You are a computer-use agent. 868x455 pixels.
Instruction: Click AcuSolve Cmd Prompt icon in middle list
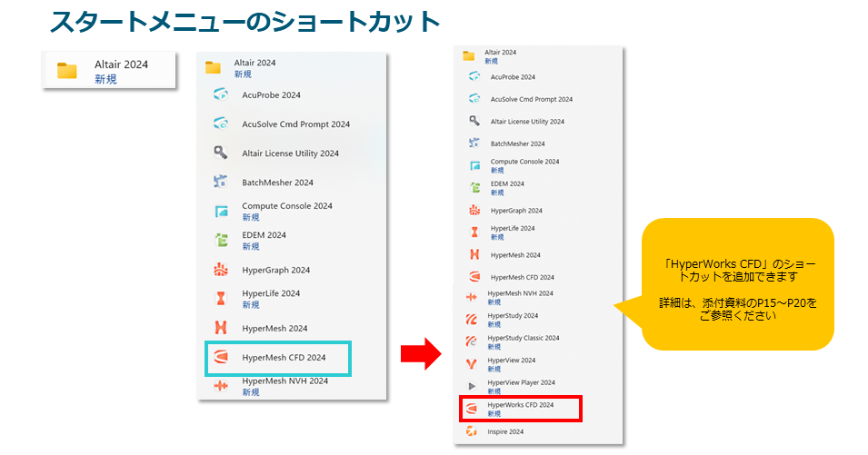tap(221, 124)
